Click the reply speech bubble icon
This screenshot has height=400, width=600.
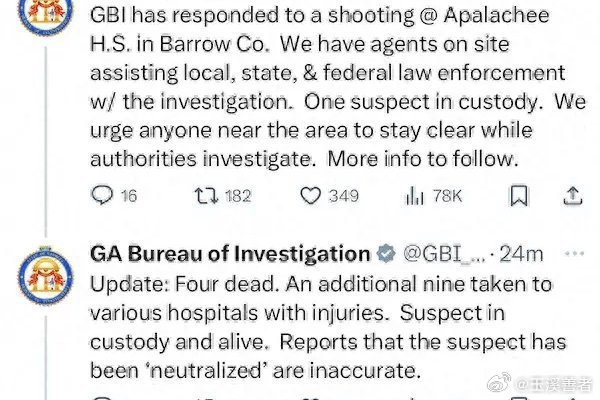pos(102,195)
